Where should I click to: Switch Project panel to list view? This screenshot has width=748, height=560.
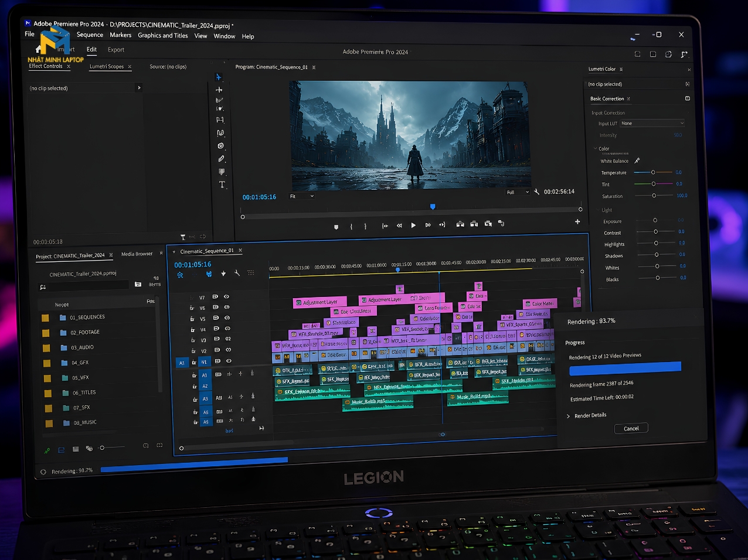(61, 450)
